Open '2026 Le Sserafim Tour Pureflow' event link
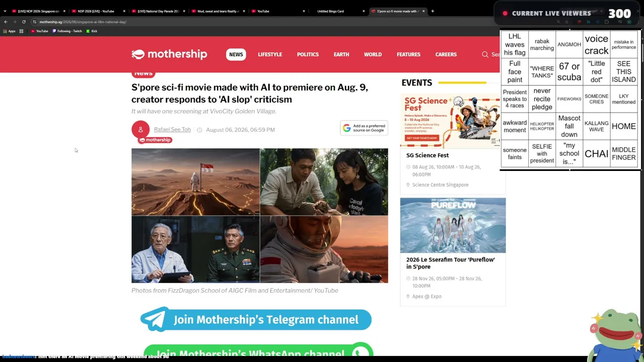This screenshot has width=644, height=362. pos(450,263)
